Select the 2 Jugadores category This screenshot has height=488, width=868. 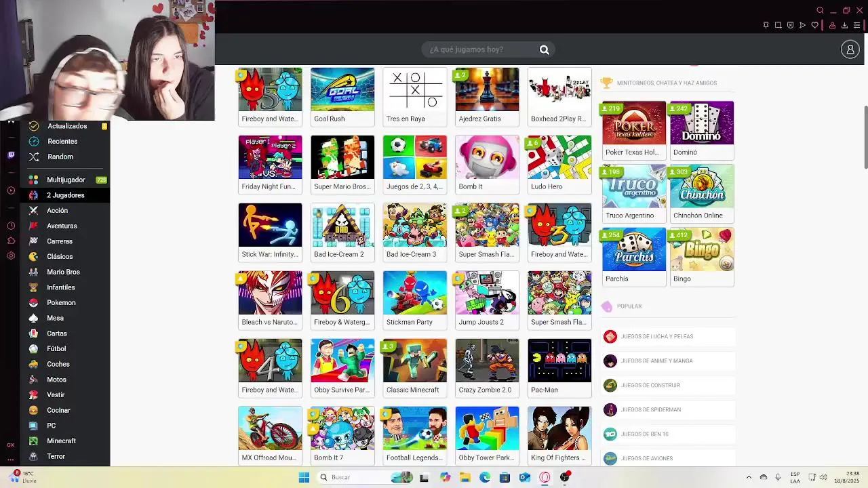66,195
